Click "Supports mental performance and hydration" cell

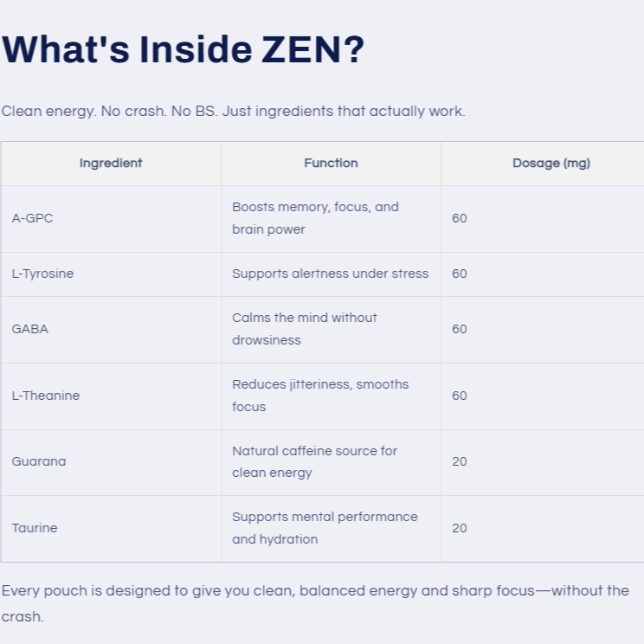tap(325, 529)
